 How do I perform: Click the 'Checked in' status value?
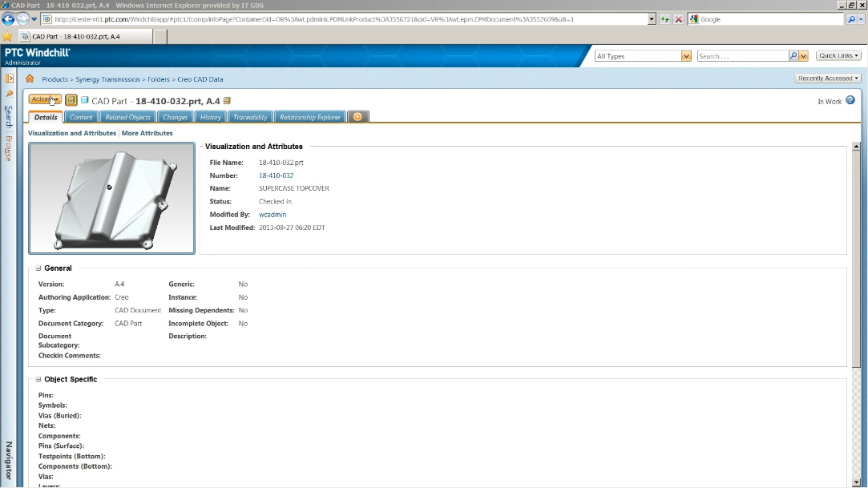[x=275, y=201]
